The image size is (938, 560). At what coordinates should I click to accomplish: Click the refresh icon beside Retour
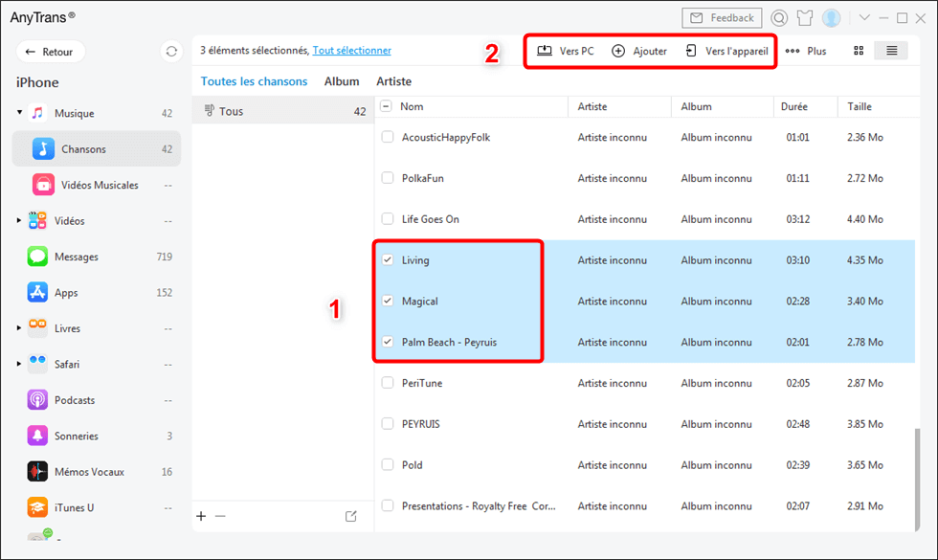coord(171,52)
